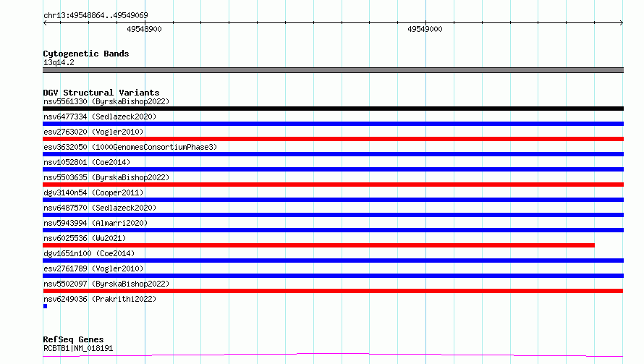Click the RefSeq Genes track heading
Image resolution: width=644 pixels, height=364 pixels.
tap(73, 339)
